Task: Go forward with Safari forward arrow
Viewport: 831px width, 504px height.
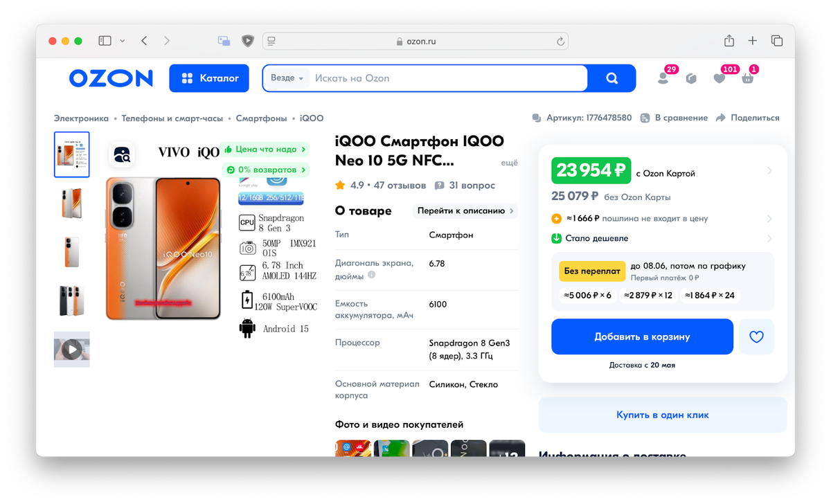Action: (166, 41)
